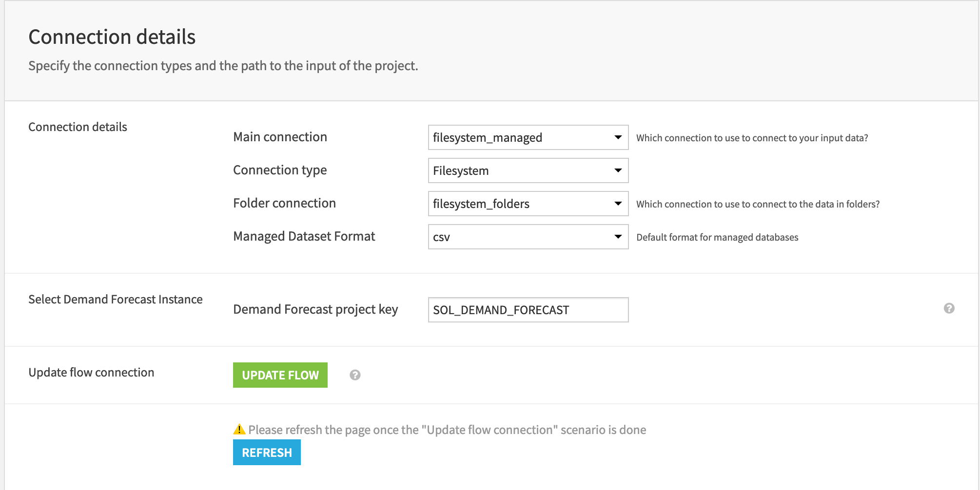Viewport: 980px width, 490px height.
Task: Click the refresh page warning message text
Action: [447, 430]
